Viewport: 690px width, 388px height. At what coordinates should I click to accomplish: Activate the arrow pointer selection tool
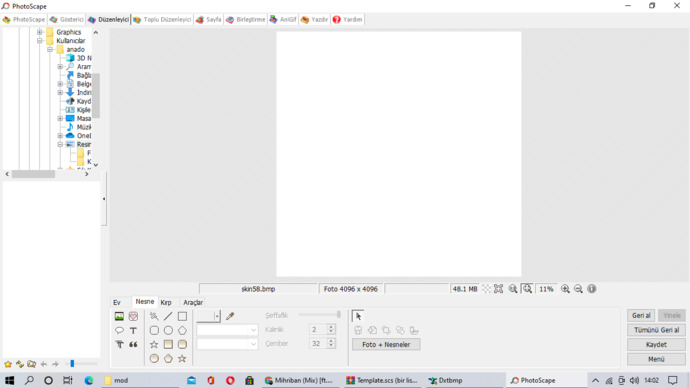pyautogui.click(x=358, y=316)
